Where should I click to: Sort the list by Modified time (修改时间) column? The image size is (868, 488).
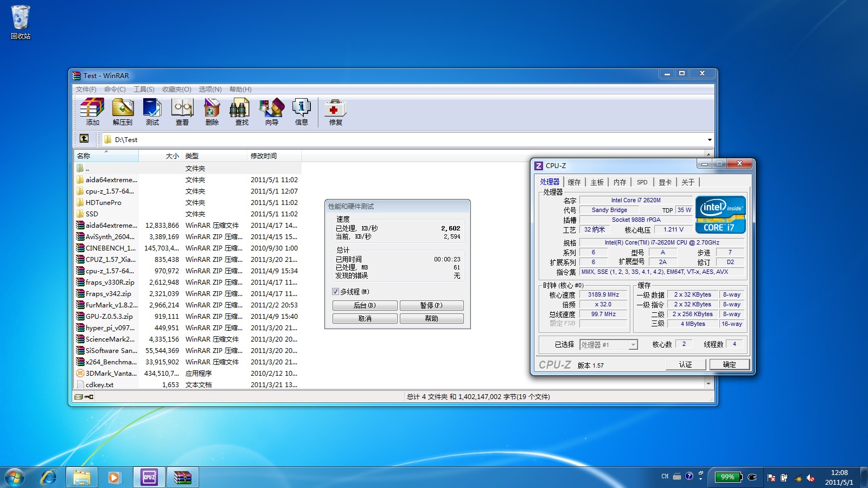(275, 156)
